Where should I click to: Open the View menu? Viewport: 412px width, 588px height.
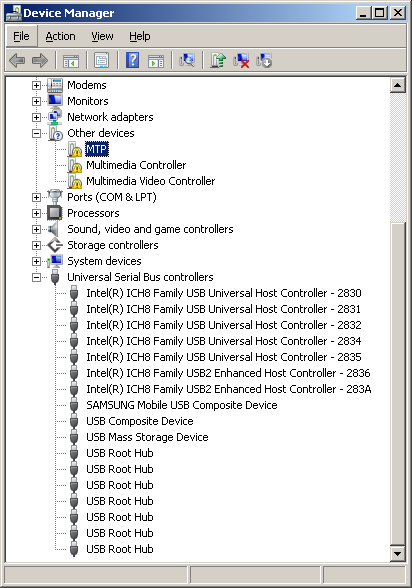click(x=102, y=36)
